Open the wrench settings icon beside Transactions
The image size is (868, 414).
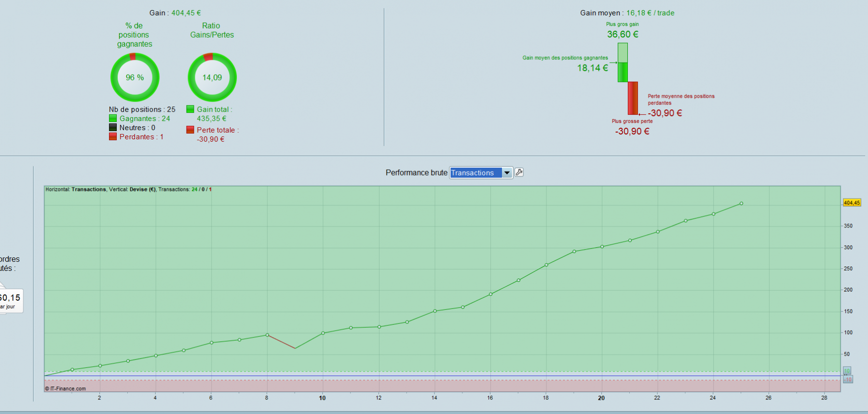(519, 172)
